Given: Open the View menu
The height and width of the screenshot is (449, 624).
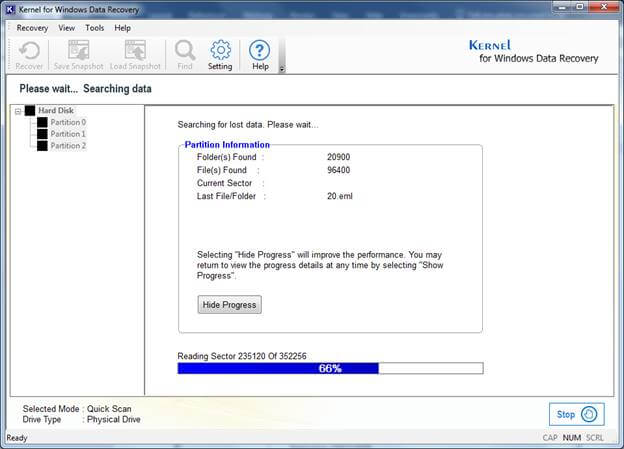Looking at the screenshot, I should coord(66,28).
